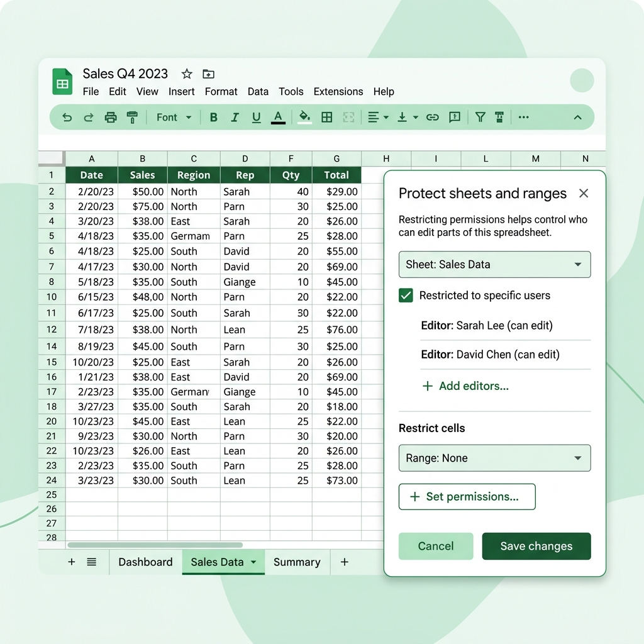Click the insert link icon

pos(433,118)
